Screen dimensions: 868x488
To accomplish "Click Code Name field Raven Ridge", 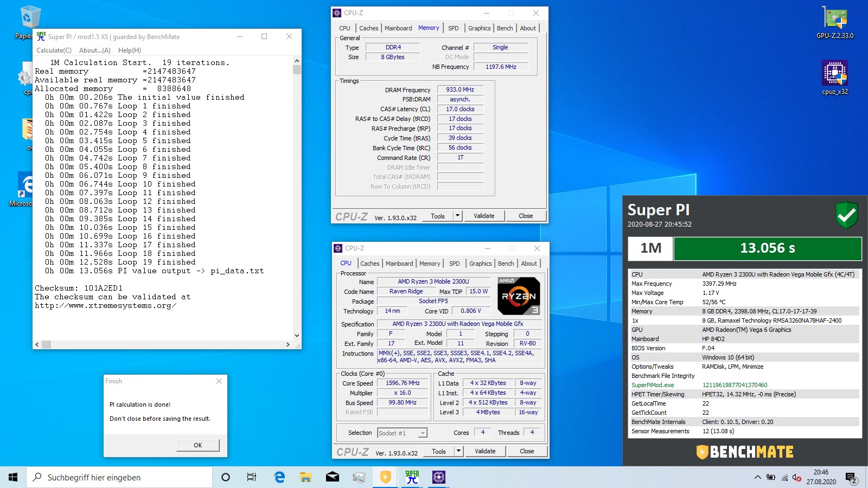I will pyautogui.click(x=406, y=291).
